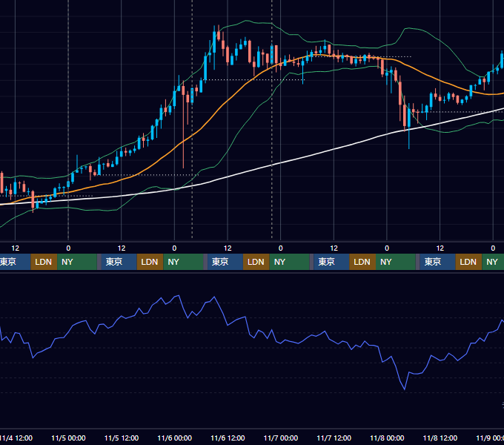
Task: Select the 11/6 00:00 date label
Action: coord(174,438)
